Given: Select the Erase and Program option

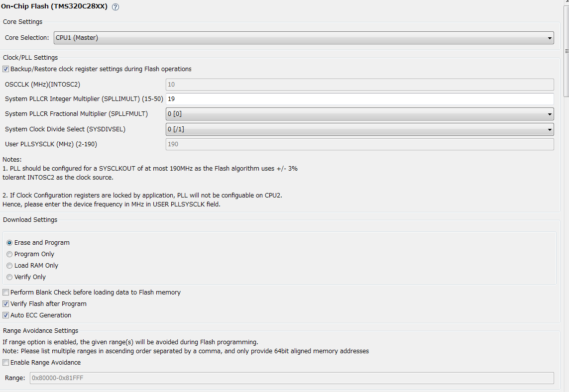Looking at the screenshot, I should pyautogui.click(x=9, y=243).
